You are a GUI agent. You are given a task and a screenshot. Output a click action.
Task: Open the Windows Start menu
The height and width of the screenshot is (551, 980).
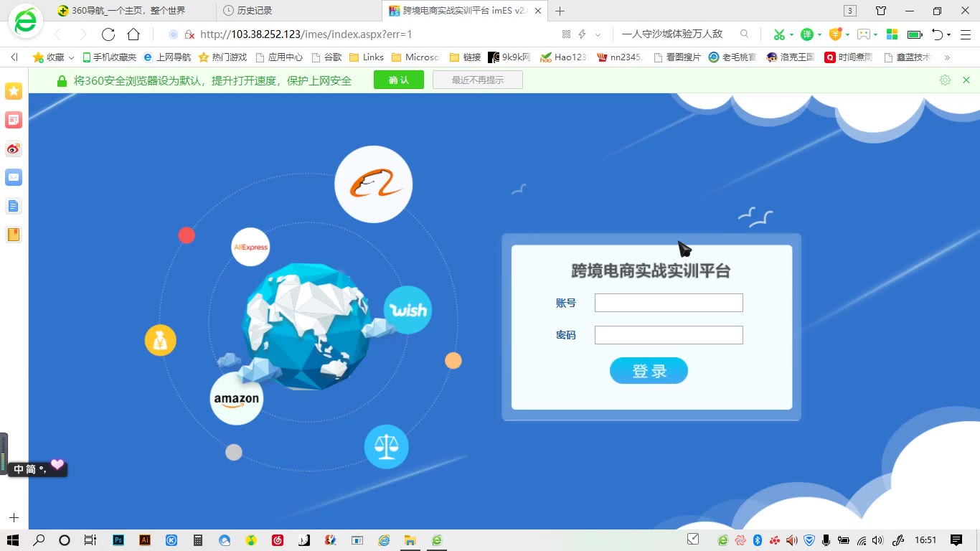click(13, 540)
